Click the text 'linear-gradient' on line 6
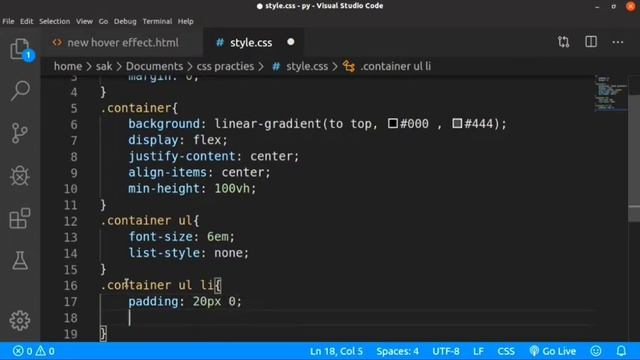The width and height of the screenshot is (640, 360). point(268,123)
